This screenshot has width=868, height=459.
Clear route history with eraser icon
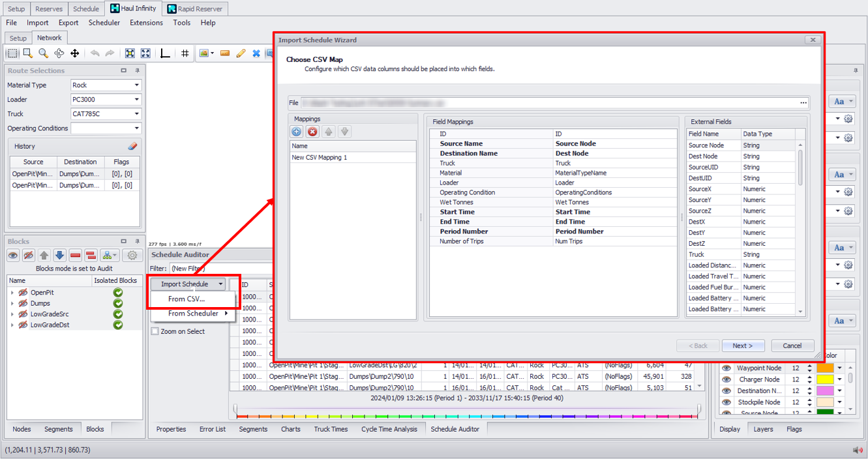click(132, 146)
